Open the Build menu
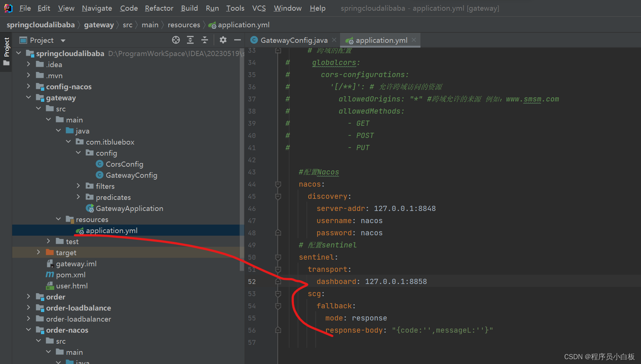Image resolution: width=641 pixels, height=364 pixels. pos(190,8)
